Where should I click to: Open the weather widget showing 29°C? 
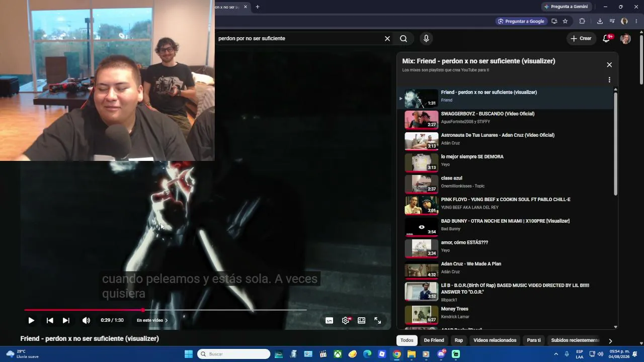(22, 354)
